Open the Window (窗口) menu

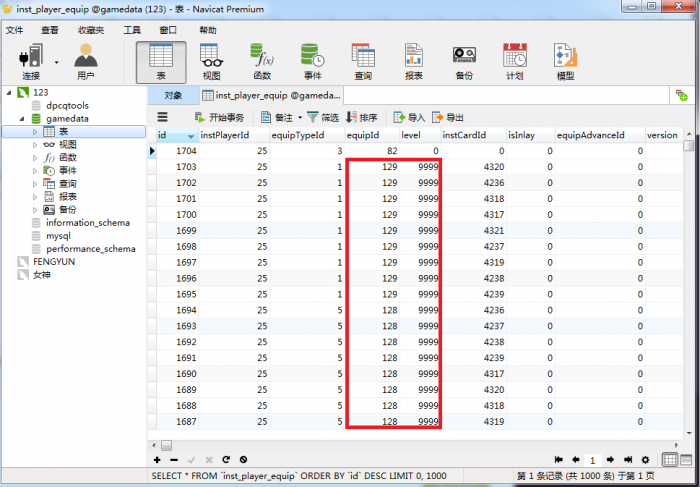[x=168, y=30]
